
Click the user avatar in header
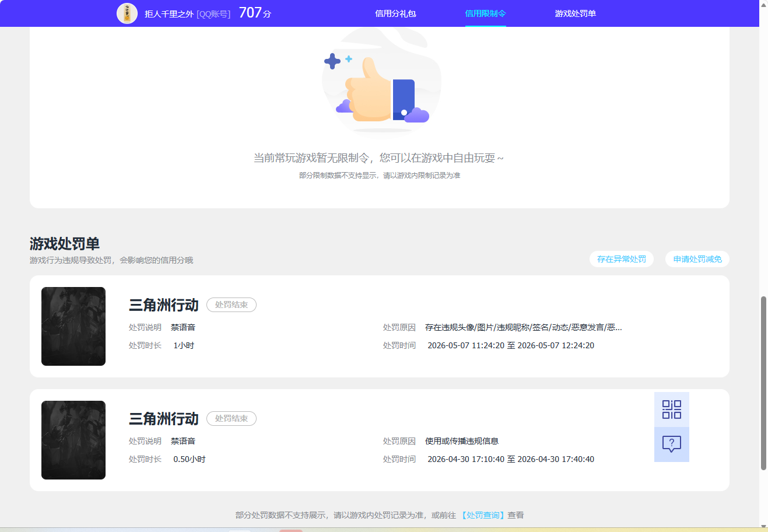127,13
